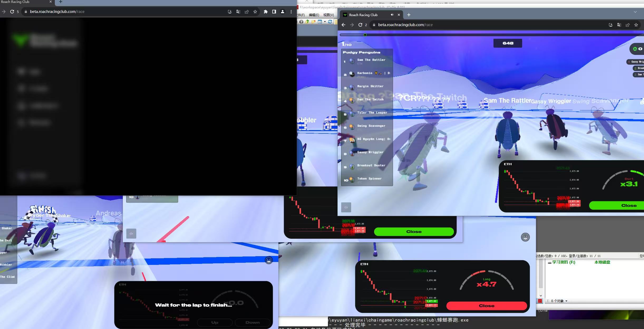The height and width of the screenshot is (329, 644).
Task: Reload the page in the left browser window
Action: pyautogui.click(x=12, y=12)
